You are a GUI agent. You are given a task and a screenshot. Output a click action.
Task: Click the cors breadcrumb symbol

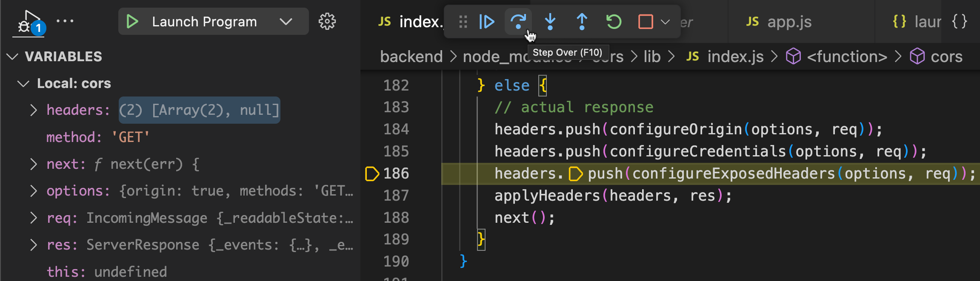tap(936, 57)
